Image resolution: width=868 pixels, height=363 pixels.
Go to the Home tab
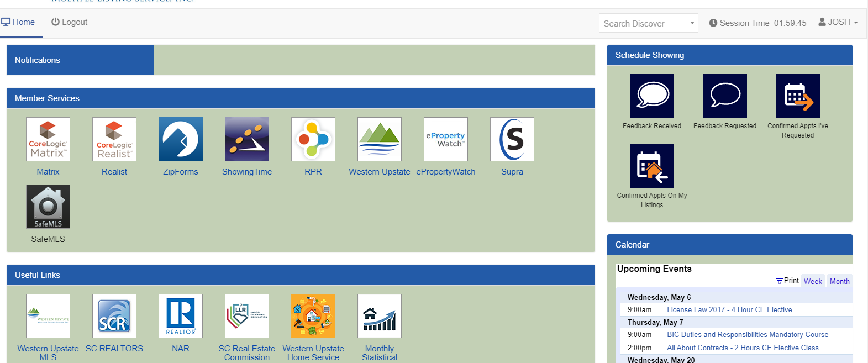(x=19, y=22)
